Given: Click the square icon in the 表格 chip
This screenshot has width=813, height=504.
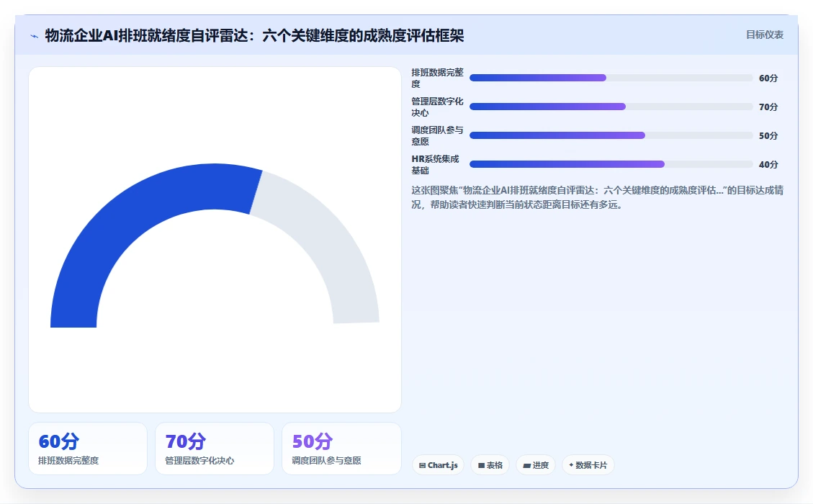Looking at the screenshot, I should [481, 466].
